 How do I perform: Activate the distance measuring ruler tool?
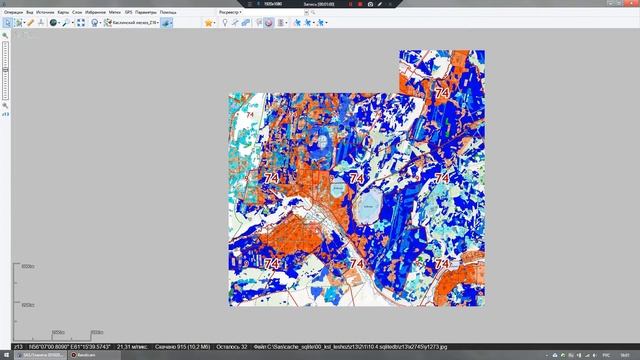click(31, 23)
